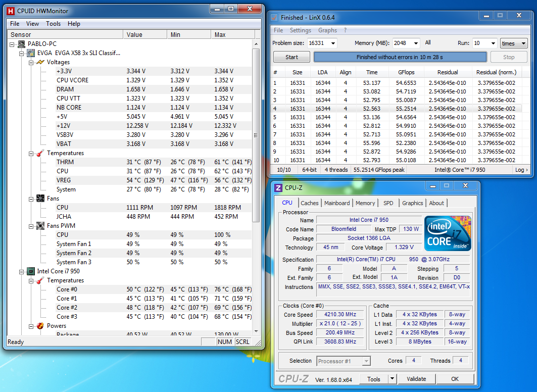537x392 pixels.
Task: Click the GFlops column header in LinX
Action: pyautogui.click(x=406, y=72)
